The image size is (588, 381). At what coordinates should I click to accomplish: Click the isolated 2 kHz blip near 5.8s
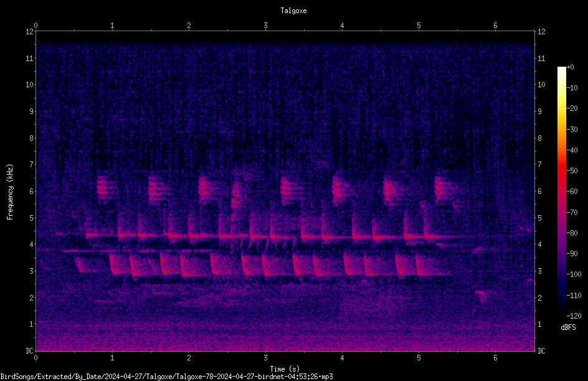pyautogui.click(x=481, y=296)
